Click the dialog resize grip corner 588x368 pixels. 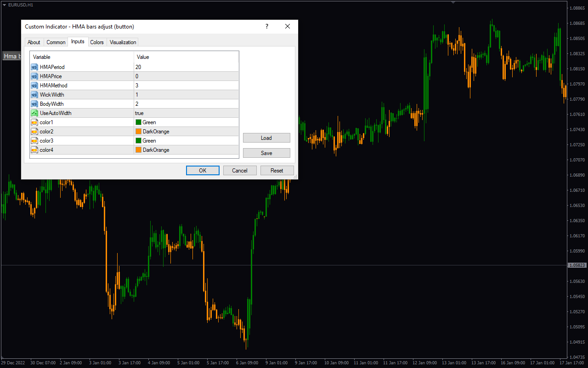(295, 177)
